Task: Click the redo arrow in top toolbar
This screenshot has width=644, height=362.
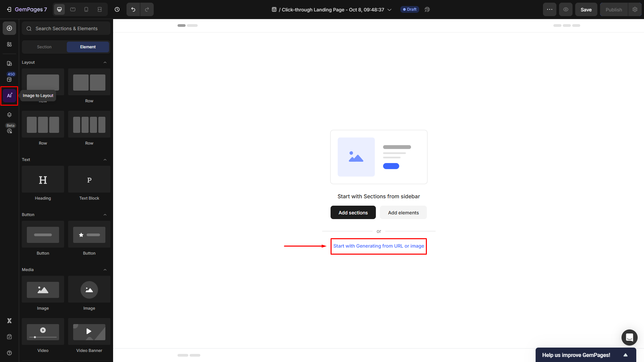Action: (x=147, y=9)
